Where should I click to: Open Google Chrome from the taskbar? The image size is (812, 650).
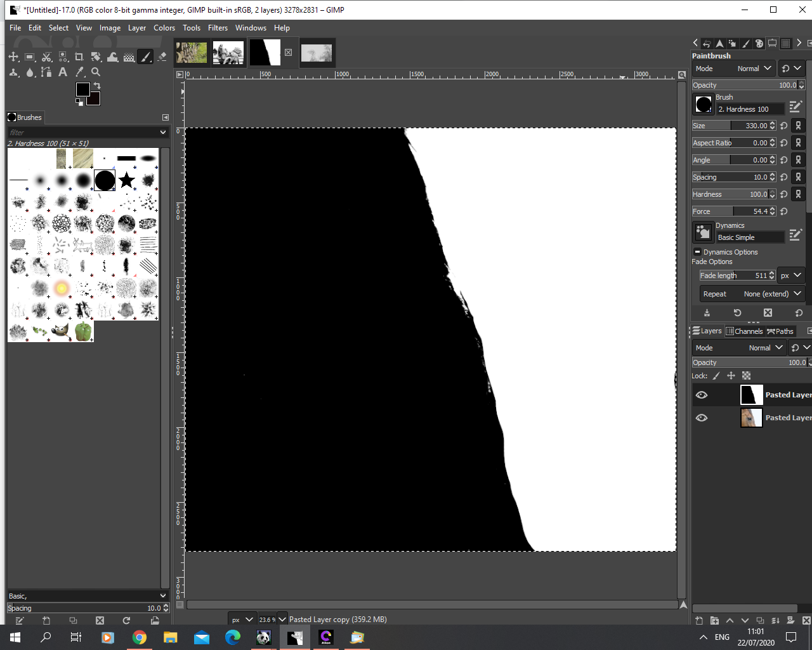140,637
